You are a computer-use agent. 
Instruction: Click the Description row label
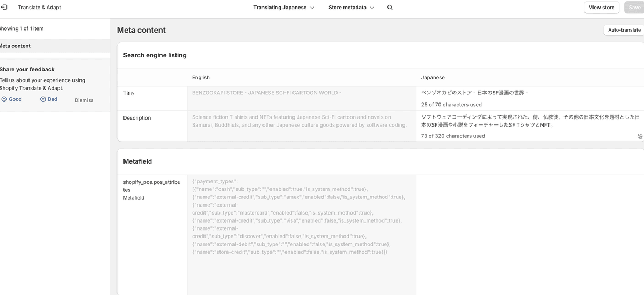(x=137, y=118)
